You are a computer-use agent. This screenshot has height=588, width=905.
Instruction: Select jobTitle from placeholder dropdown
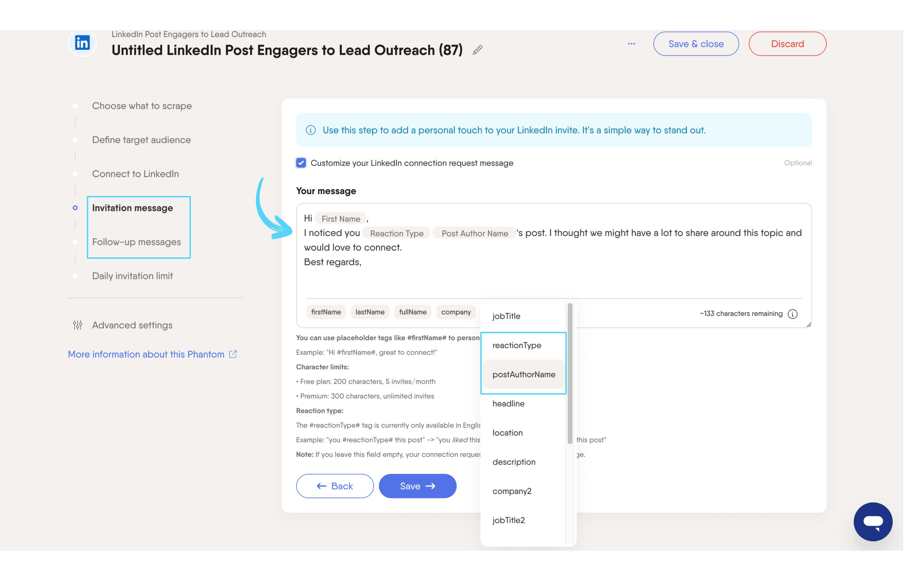click(524, 316)
